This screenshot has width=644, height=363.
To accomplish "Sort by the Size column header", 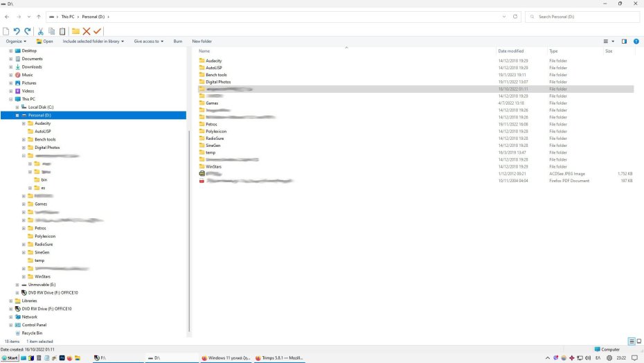I will 609,51.
